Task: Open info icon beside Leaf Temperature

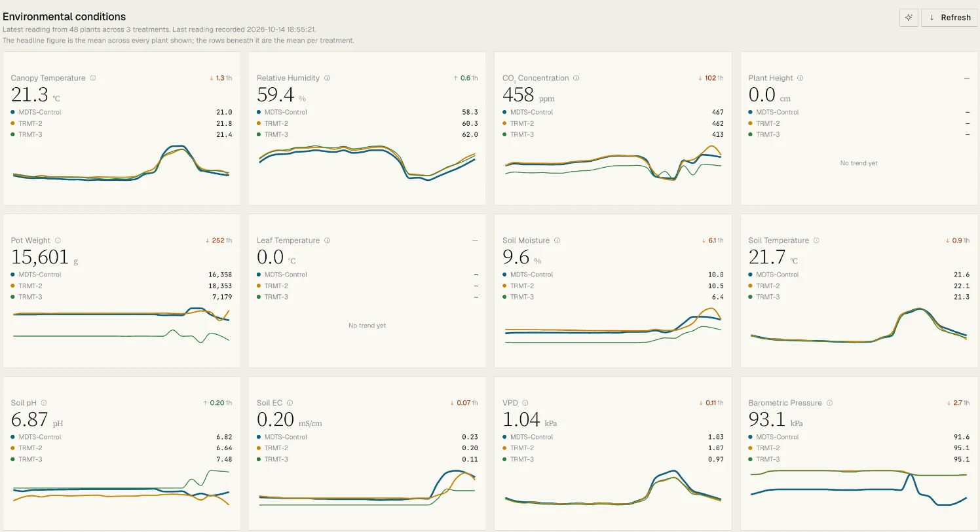Action: tap(328, 240)
